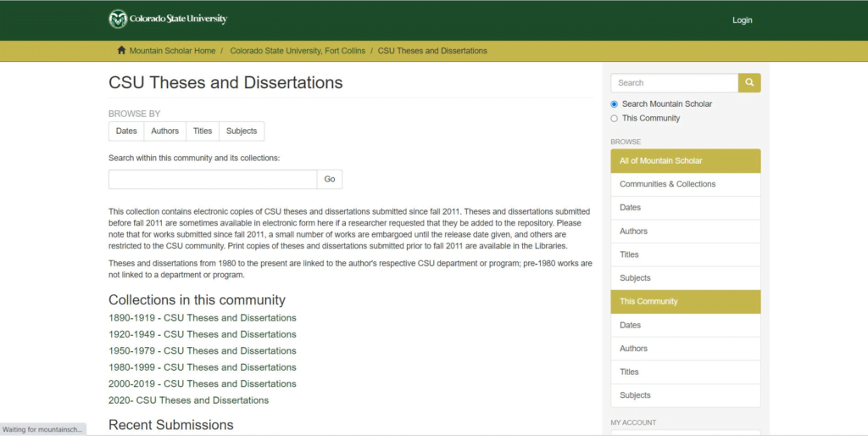
Task: Open 2020- CSU Theses and Dissertations
Action: coord(188,400)
